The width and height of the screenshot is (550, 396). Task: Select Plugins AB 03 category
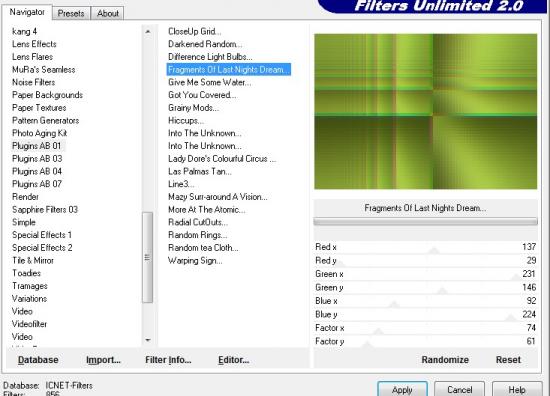click(x=37, y=159)
